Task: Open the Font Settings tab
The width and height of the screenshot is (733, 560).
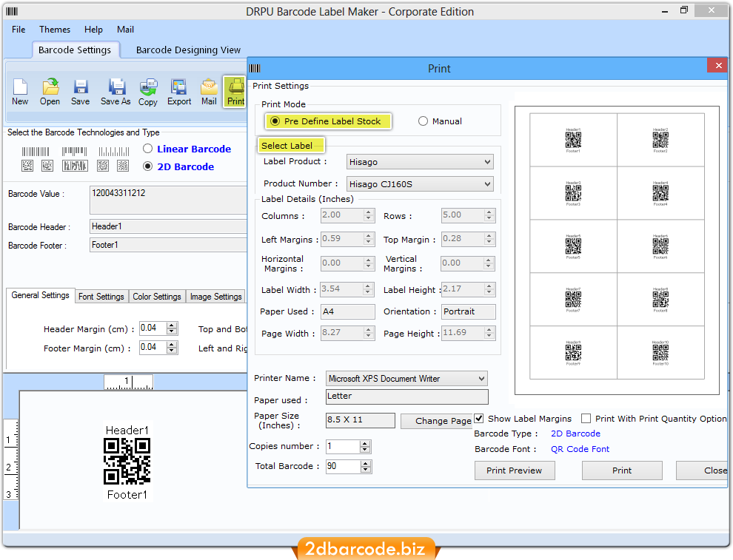Action: click(101, 297)
